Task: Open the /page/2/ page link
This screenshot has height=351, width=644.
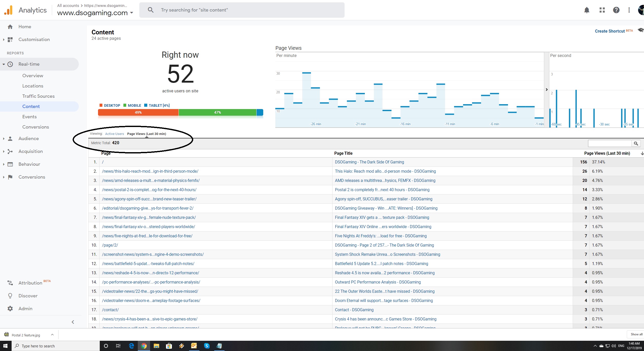Action: point(110,245)
